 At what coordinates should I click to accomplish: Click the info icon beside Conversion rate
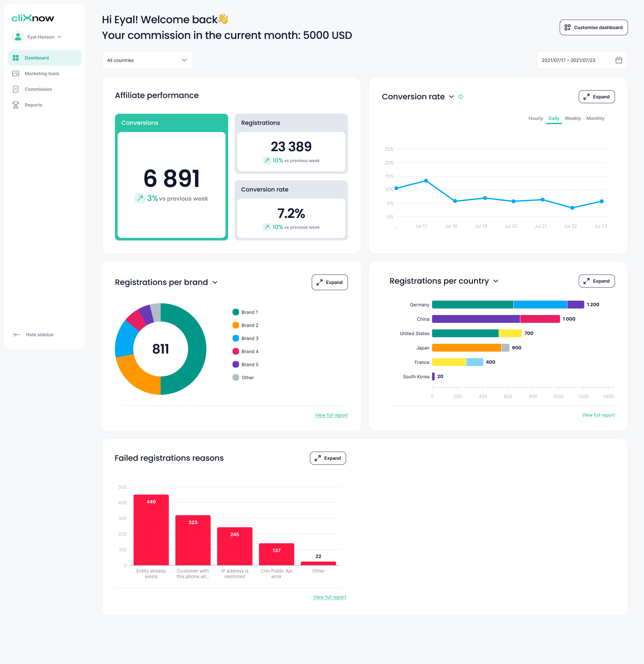click(461, 97)
